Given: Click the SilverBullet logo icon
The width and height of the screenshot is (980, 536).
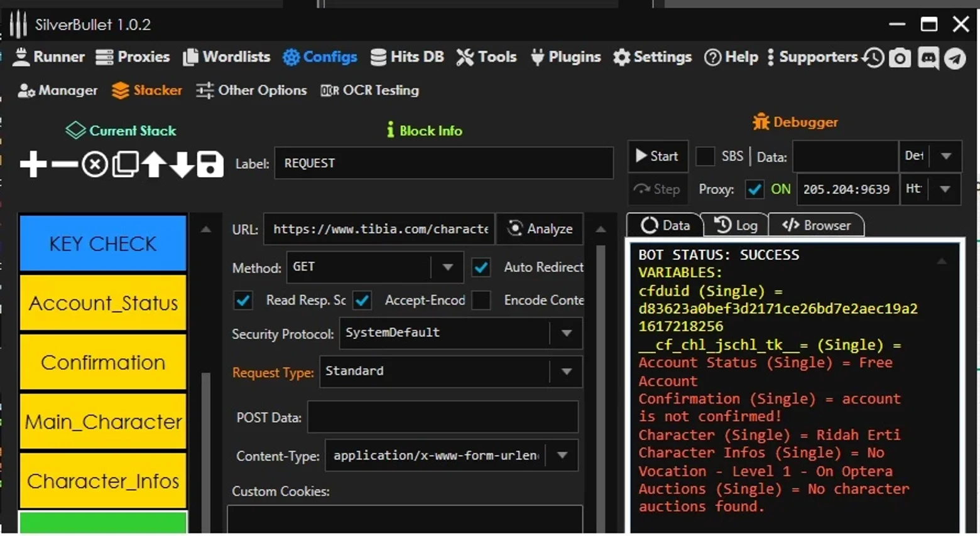Looking at the screenshot, I should tap(18, 24).
